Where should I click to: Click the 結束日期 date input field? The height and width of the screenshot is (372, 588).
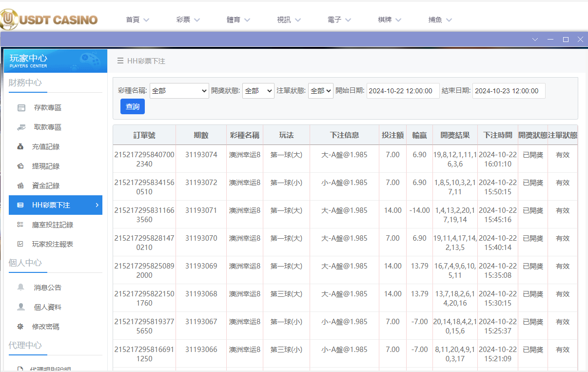(x=509, y=91)
